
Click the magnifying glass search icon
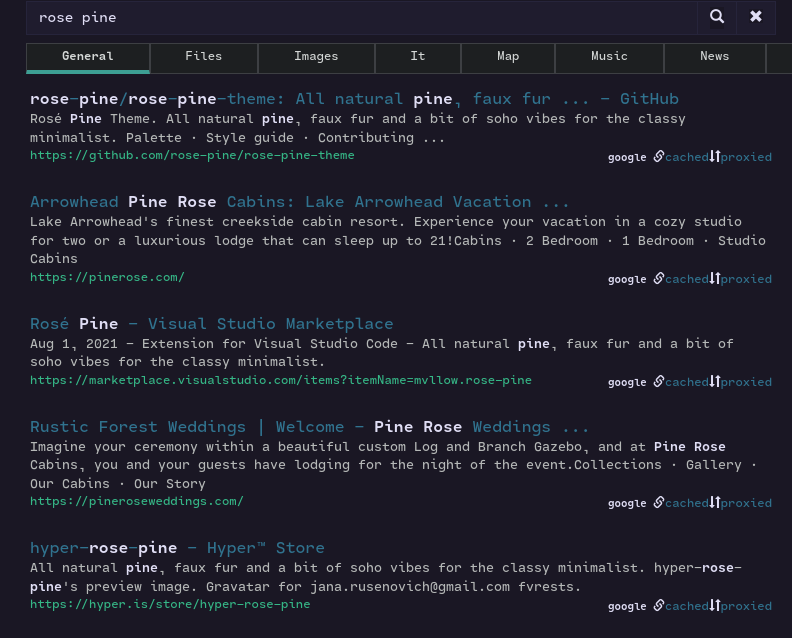coord(717,17)
